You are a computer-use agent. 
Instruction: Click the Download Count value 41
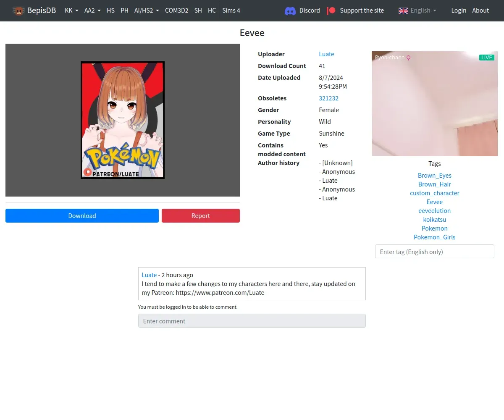tap(322, 66)
